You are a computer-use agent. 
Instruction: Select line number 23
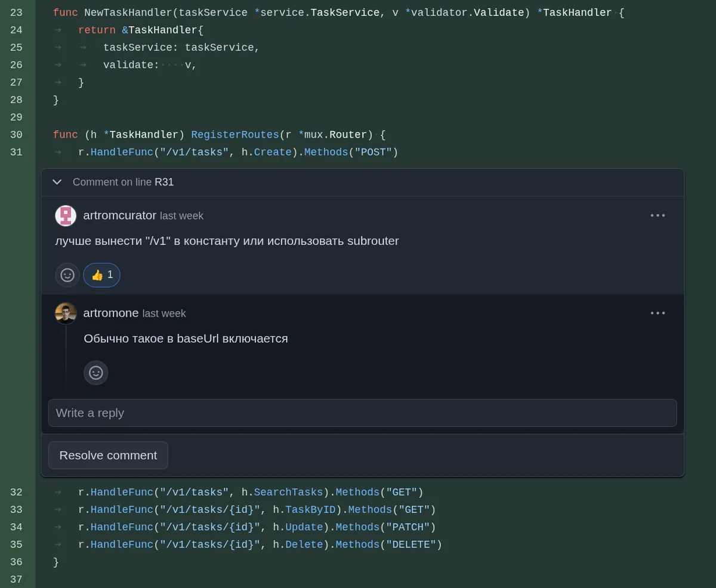tap(16, 13)
